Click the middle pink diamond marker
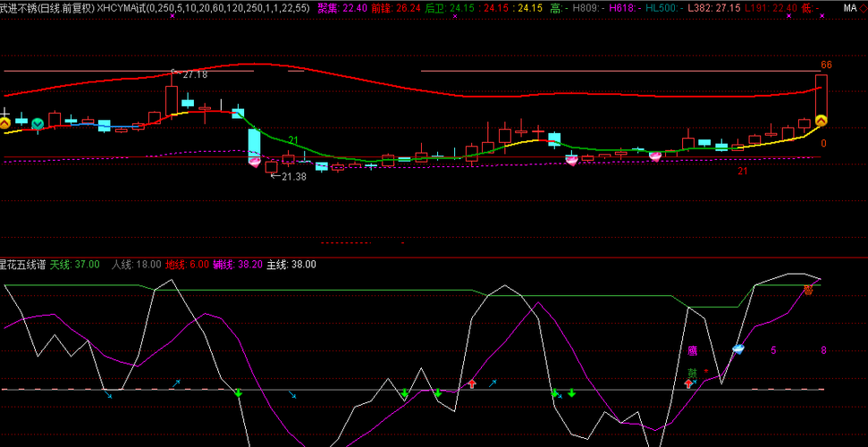 pyautogui.click(x=572, y=160)
